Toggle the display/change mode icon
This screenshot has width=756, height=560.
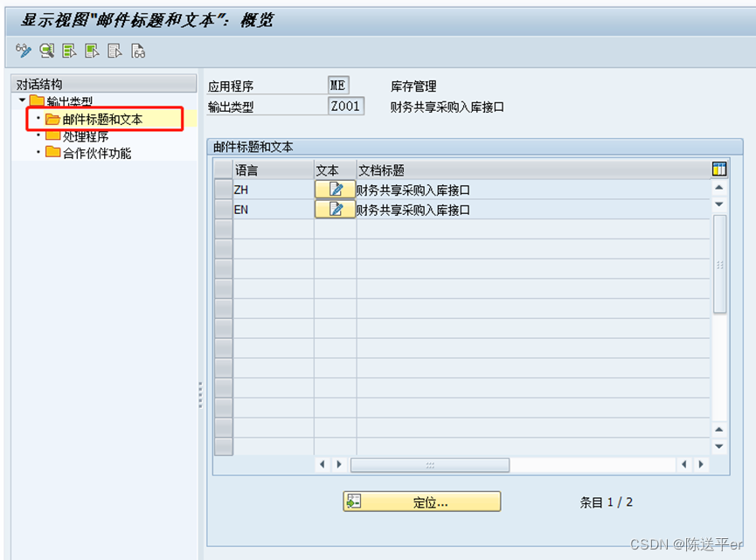[x=24, y=51]
